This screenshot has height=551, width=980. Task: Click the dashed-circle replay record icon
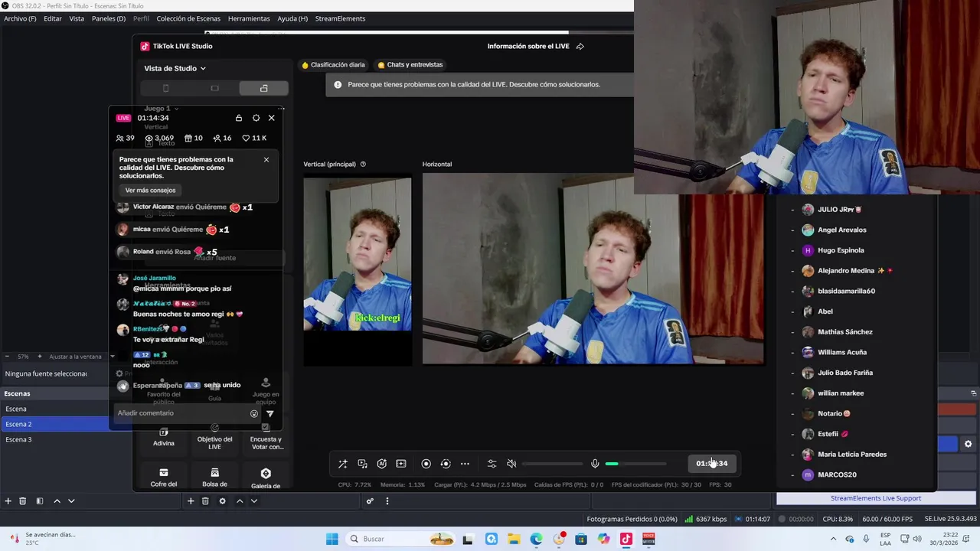(x=446, y=464)
